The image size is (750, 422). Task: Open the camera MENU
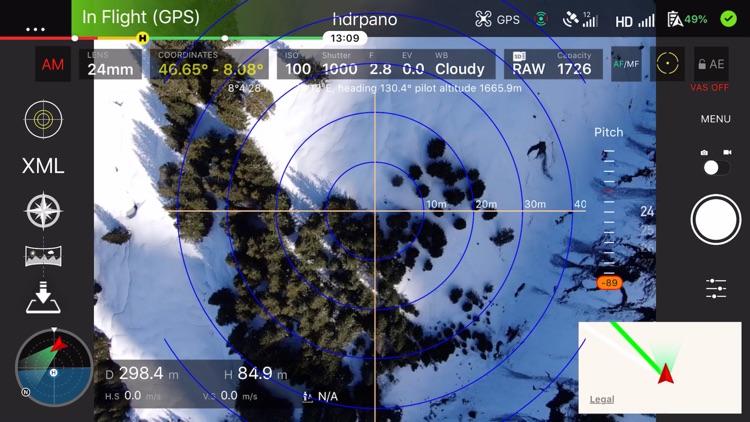coord(716,119)
